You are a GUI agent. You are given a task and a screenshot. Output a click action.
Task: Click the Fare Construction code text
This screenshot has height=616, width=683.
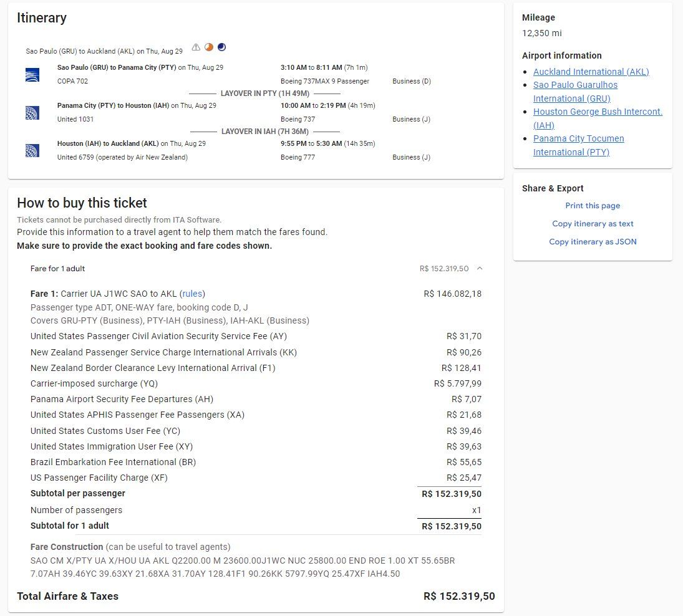click(243, 567)
